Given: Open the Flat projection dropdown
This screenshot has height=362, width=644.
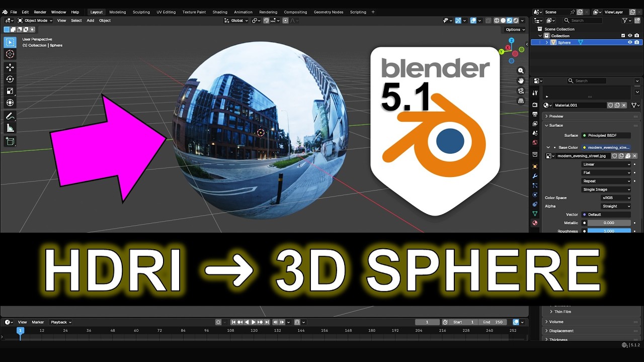Looking at the screenshot, I should [606, 172].
